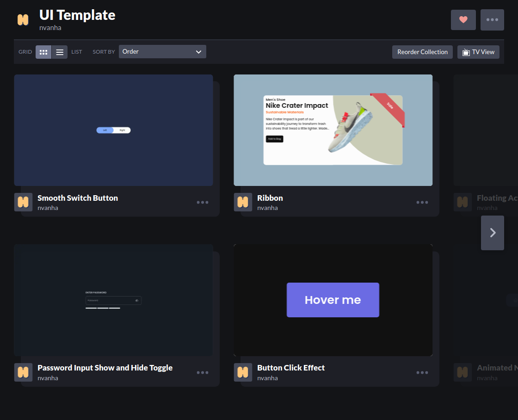Click nvanha author link under Button Click Effect
518x420 pixels.
coord(267,378)
